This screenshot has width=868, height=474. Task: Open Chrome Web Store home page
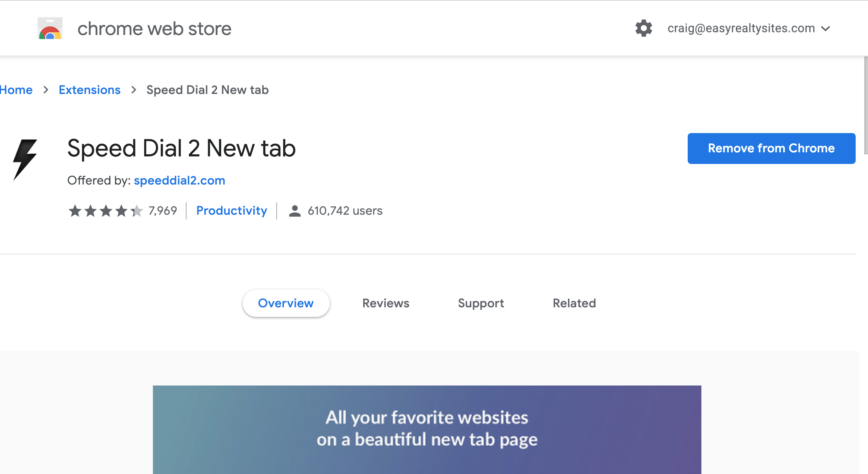[16, 89]
